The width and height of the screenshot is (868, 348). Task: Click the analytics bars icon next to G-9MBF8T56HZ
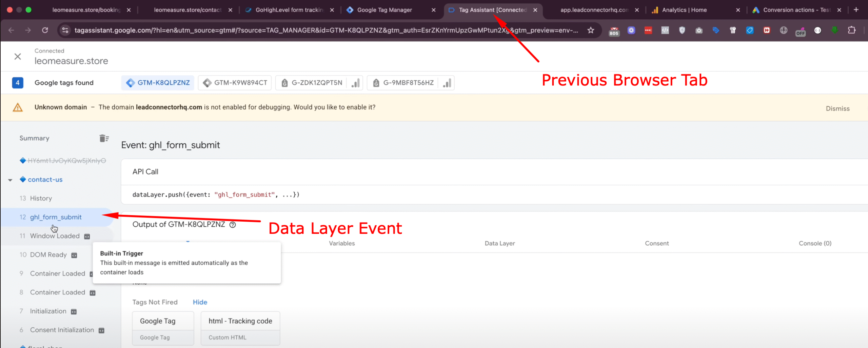447,83
